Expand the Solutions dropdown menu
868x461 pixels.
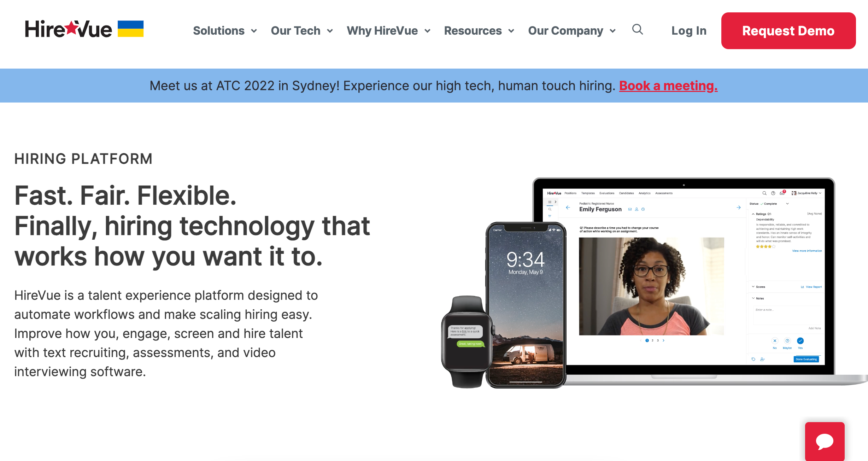point(225,31)
